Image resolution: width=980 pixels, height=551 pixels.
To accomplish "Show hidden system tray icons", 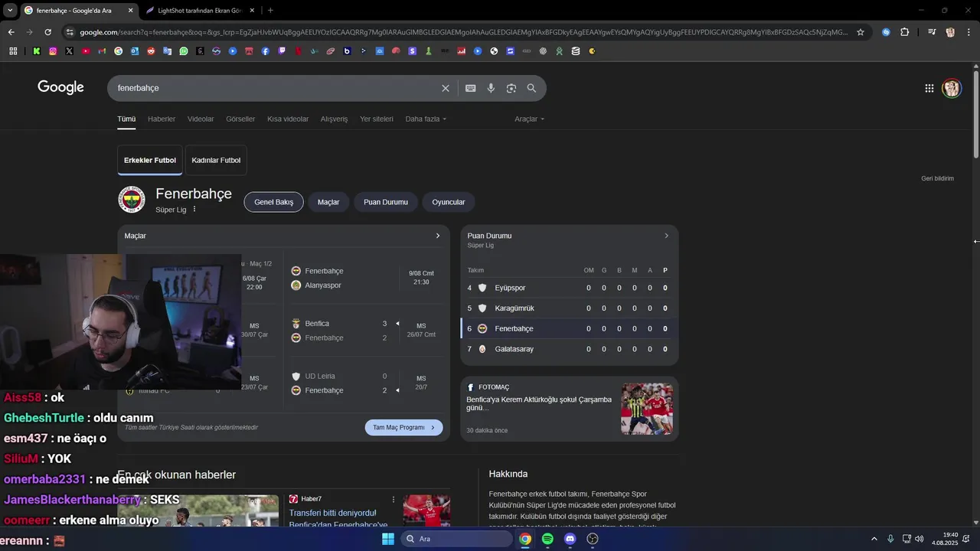I will coord(874,539).
